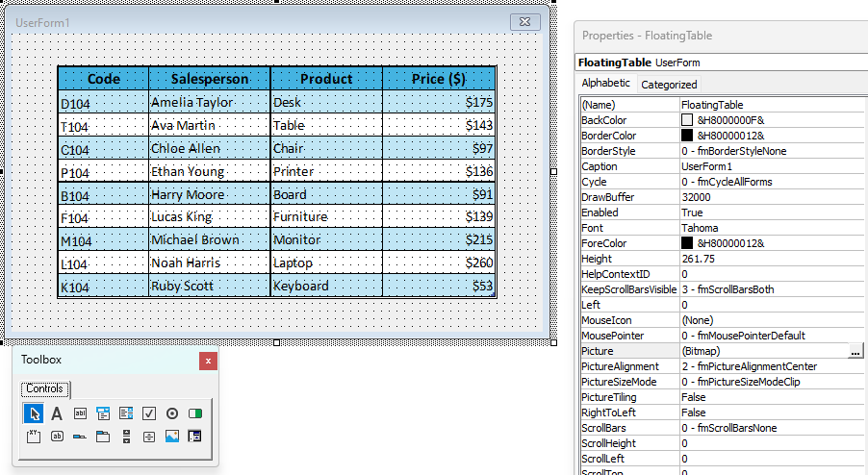
Task: Select the MouseIcon property row
Action: pos(723,320)
